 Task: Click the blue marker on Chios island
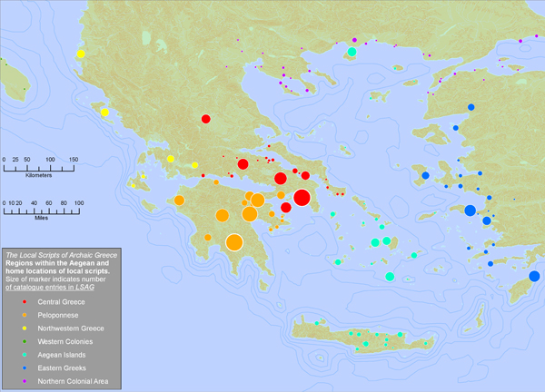[x=425, y=175]
